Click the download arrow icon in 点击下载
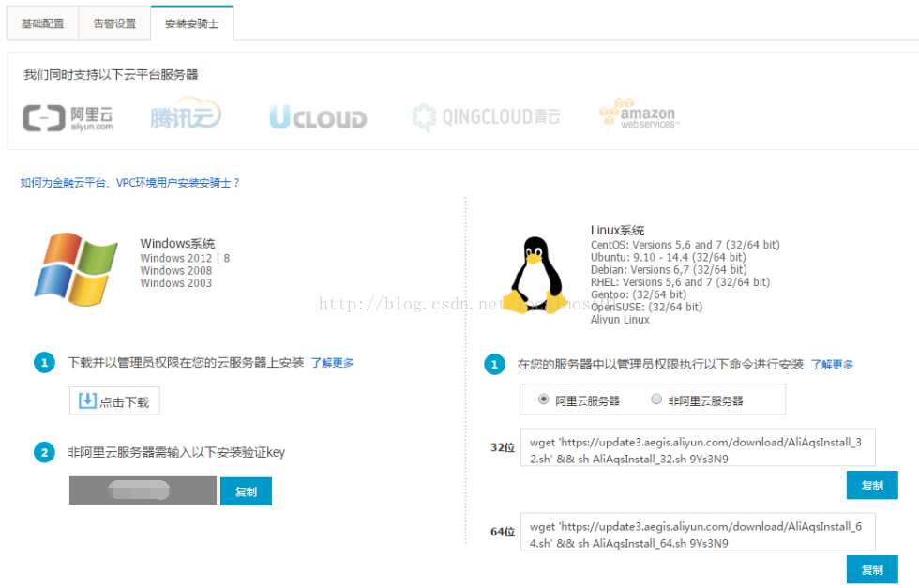This screenshot has width=919, height=588. tap(87, 401)
